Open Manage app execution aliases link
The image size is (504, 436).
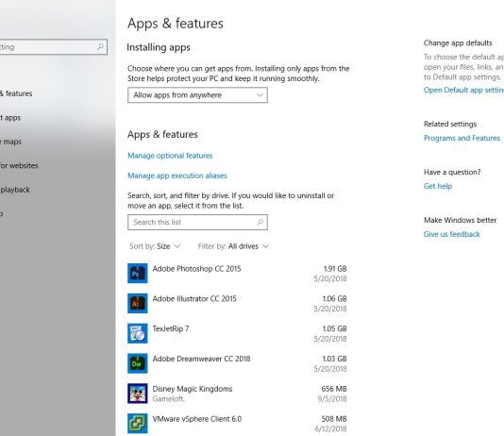(177, 176)
